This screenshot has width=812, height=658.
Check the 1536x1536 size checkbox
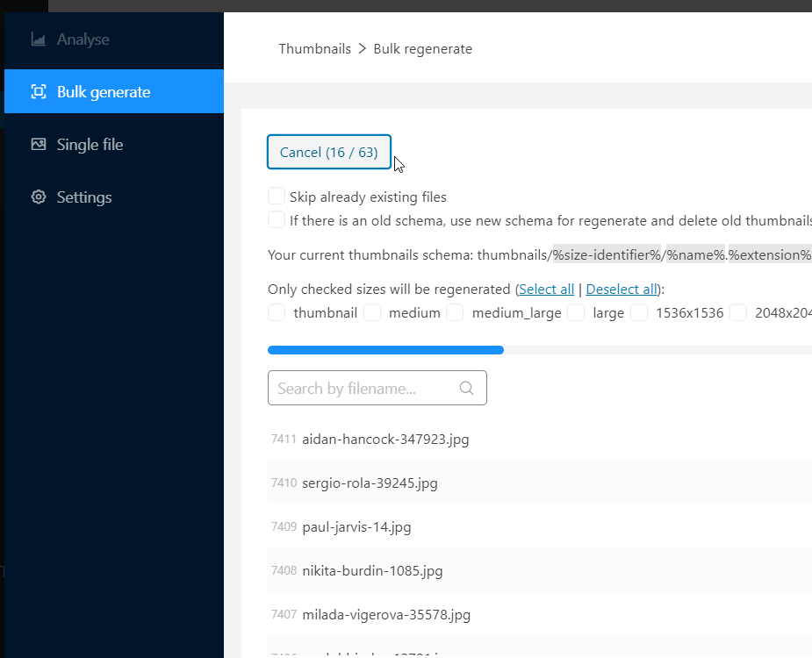point(639,312)
